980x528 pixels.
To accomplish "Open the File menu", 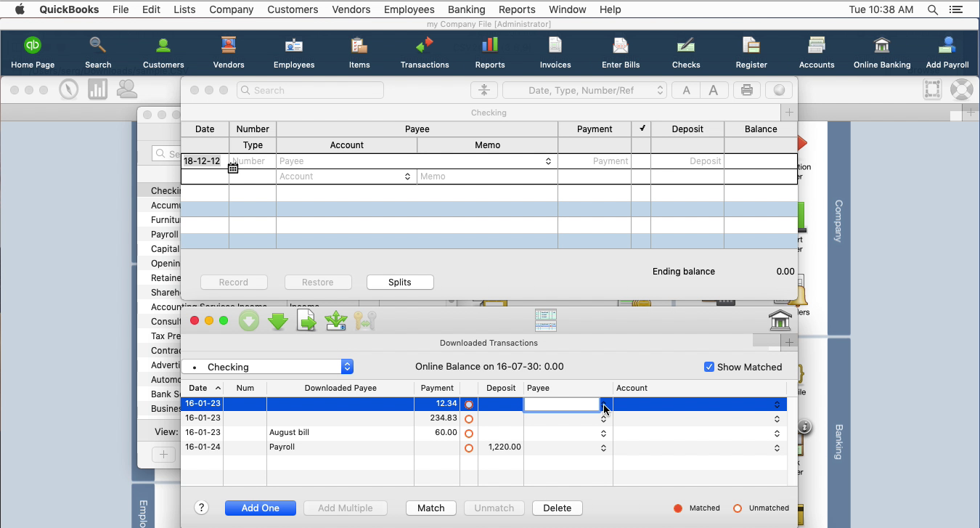I will pos(121,9).
